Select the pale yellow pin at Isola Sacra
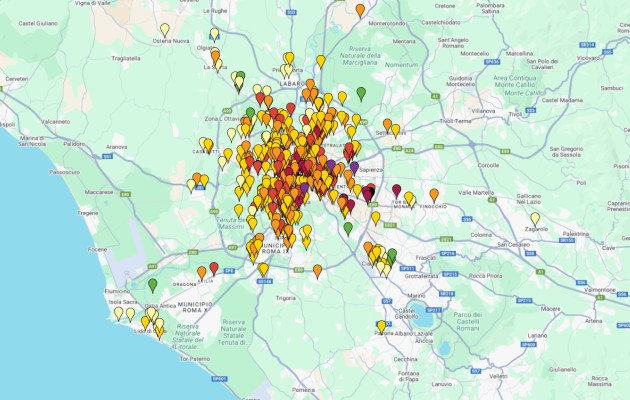Image resolution: width=630 pixels, height=400 pixels. coord(119,312)
